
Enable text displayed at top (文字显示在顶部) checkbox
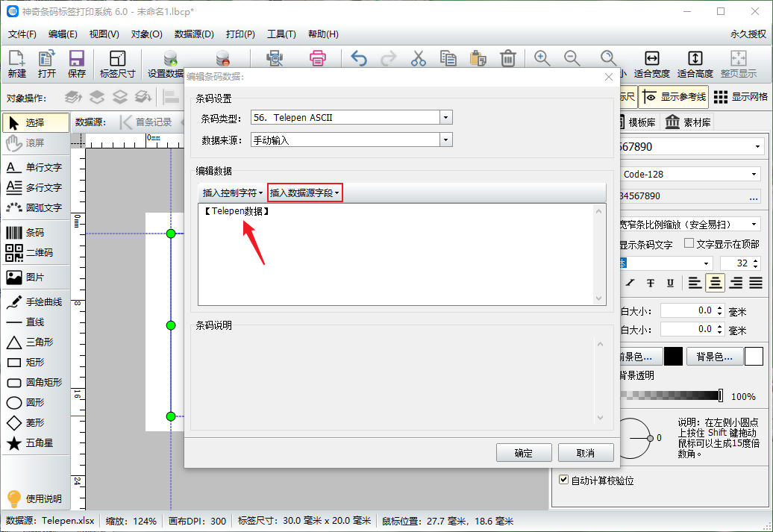pyautogui.click(x=689, y=244)
